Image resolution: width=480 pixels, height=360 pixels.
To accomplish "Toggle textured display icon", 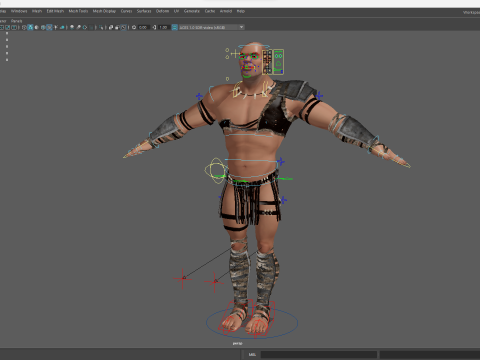I will [x=49, y=27].
